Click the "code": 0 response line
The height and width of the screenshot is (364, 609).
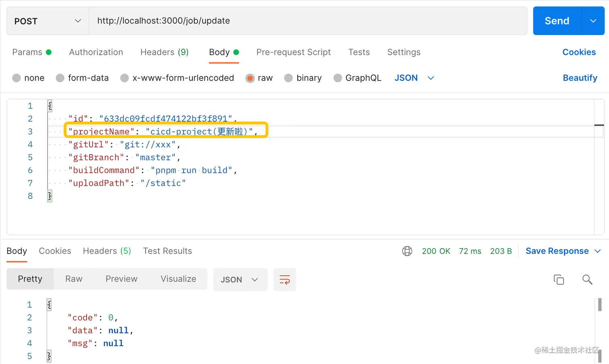point(93,318)
